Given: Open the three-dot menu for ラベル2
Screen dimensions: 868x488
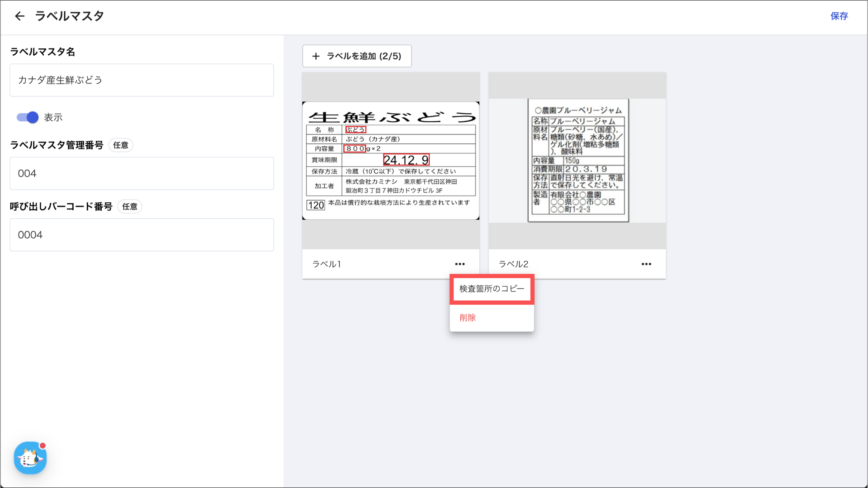Looking at the screenshot, I should pos(646,264).
